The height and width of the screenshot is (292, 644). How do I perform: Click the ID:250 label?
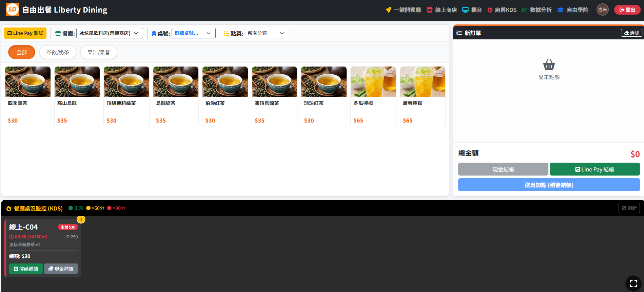(x=72, y=237)
